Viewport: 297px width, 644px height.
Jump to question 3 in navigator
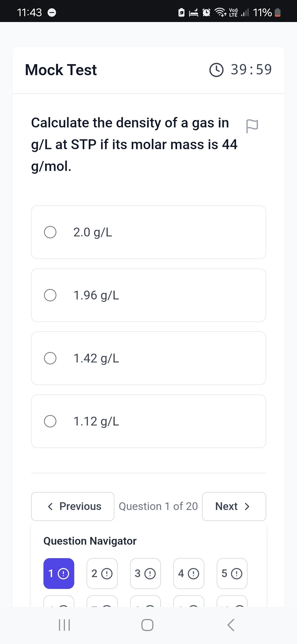(145, 574)
